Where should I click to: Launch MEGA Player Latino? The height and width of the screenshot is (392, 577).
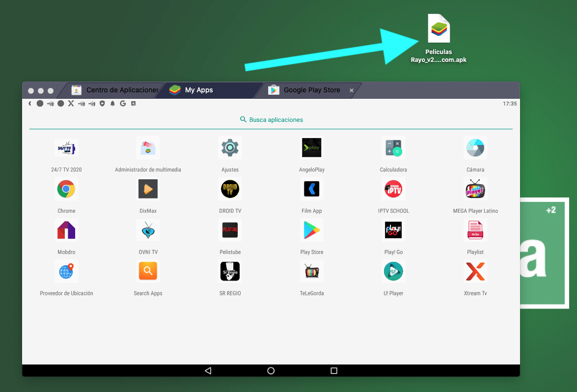(x=475, y=189)
